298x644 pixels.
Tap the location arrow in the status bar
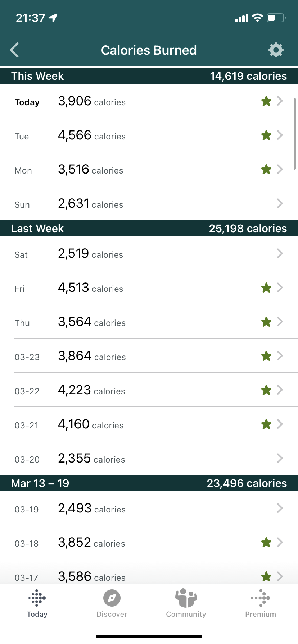[x=53, y=18]
